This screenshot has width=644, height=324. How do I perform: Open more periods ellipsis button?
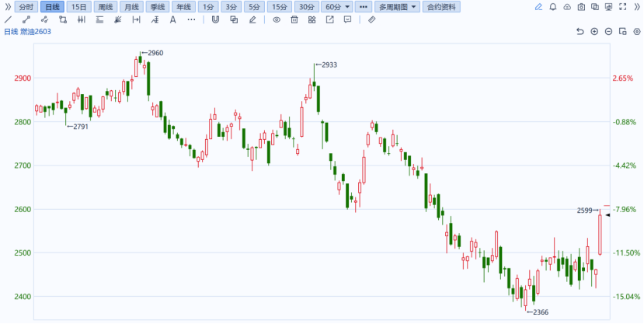pyautogui.click(x=364, y=6)
